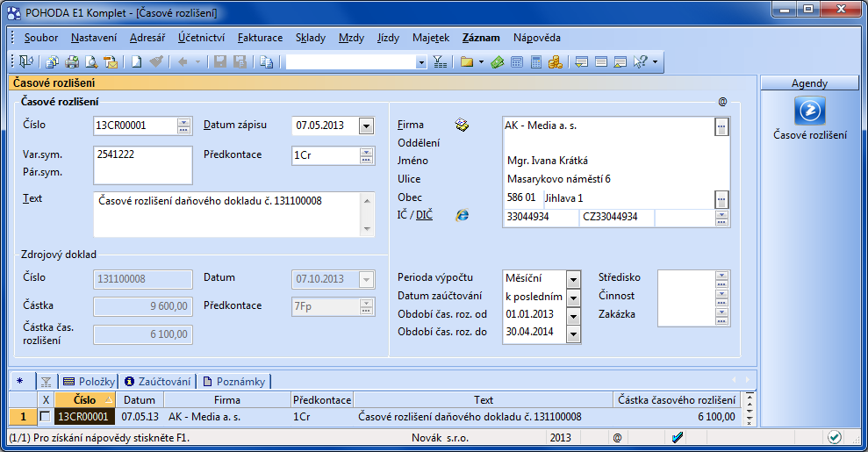The width and height of the screenshot is (868, 452).
Task: Click the filter funnel icon in toolbar
Action: [440, 62]
